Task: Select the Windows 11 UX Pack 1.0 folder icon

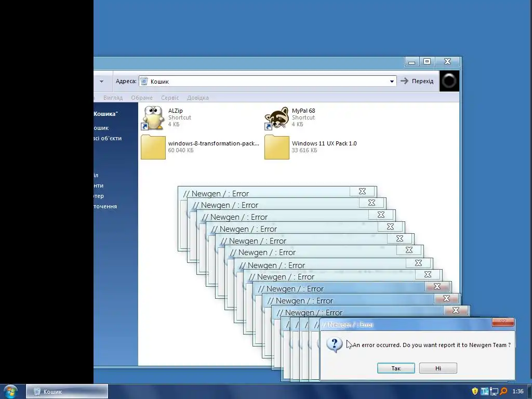Action: tap(276, 147)
